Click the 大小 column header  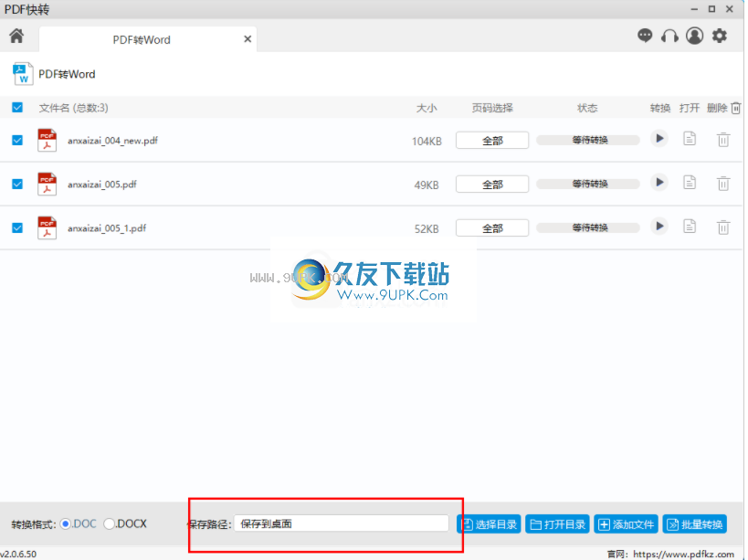426,109
